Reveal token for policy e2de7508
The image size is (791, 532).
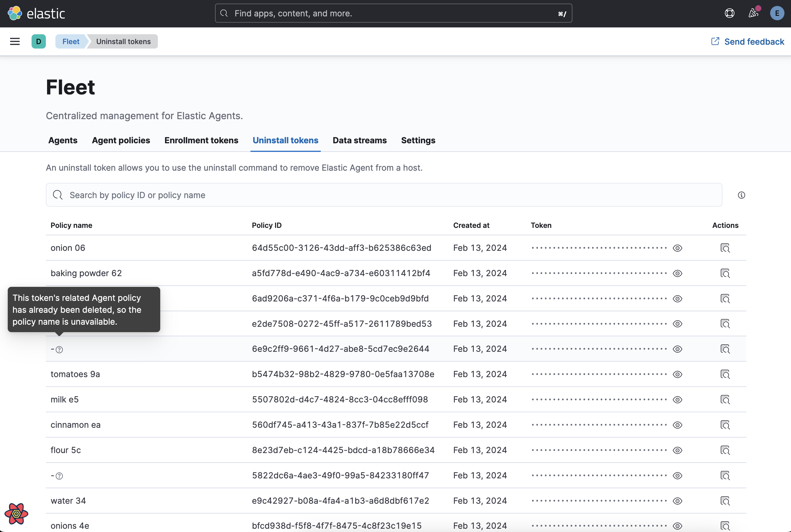click(677, 324)
